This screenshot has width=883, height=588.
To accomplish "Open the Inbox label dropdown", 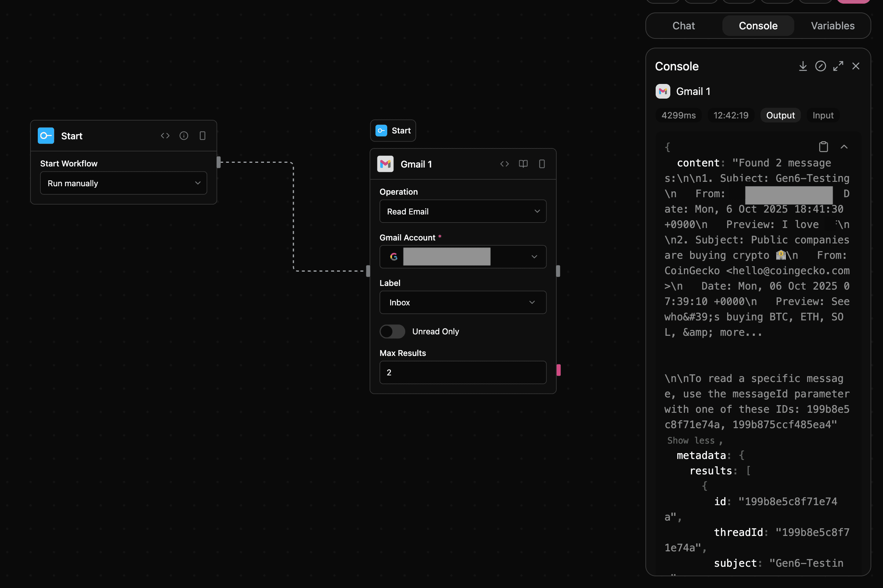I will click(x=462, y=302).
